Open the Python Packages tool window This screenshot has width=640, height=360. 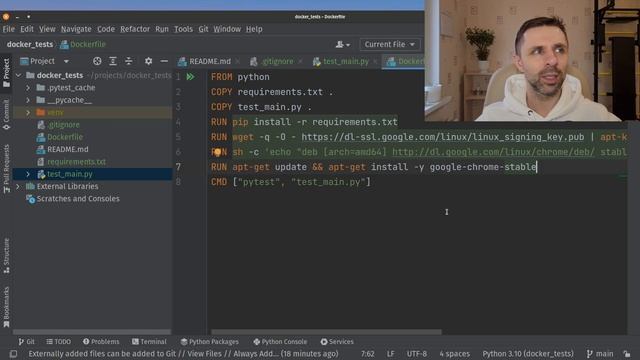209,342
